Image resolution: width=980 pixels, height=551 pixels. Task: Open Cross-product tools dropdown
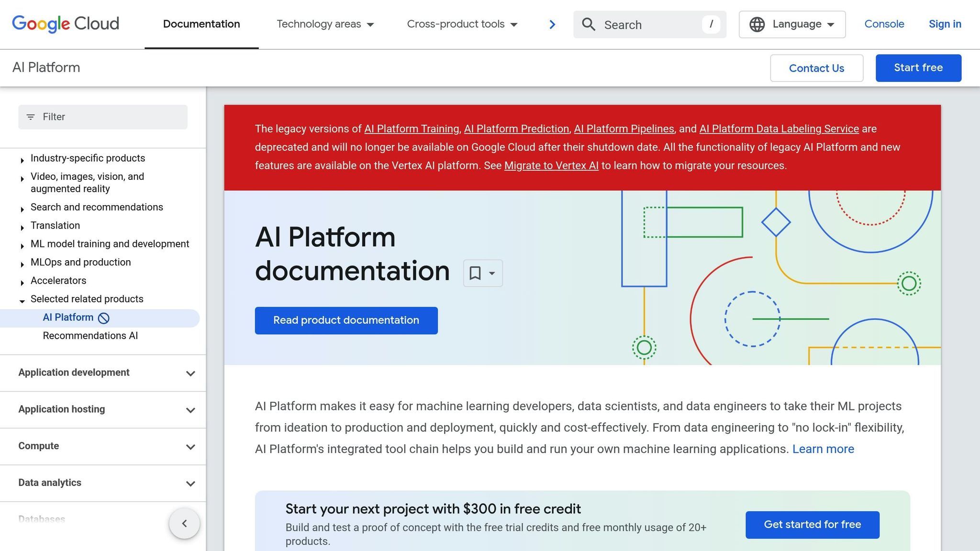coord(462,24)
